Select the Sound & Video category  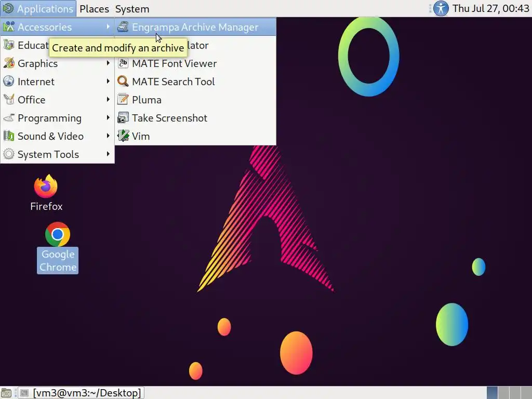(57, 136)
